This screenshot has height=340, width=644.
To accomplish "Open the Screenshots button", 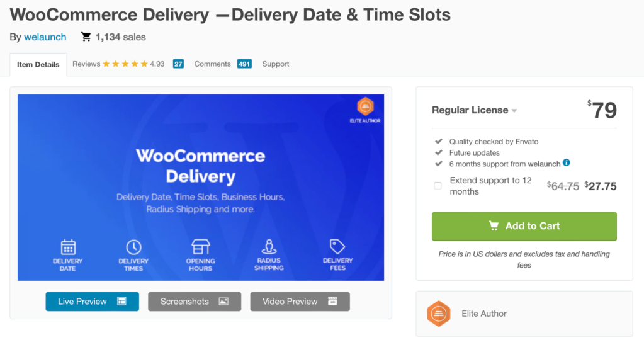I will (194, 302).
